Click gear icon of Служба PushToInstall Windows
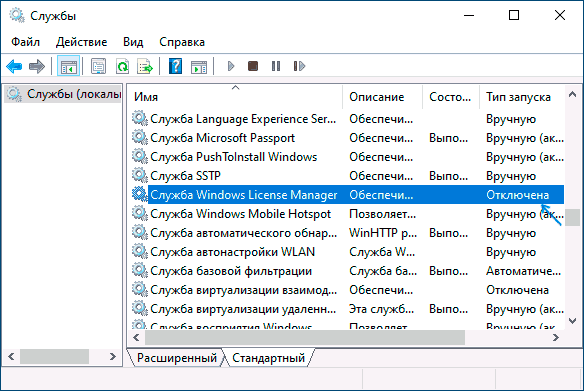 pyautogui.click(x=140, y=156)
